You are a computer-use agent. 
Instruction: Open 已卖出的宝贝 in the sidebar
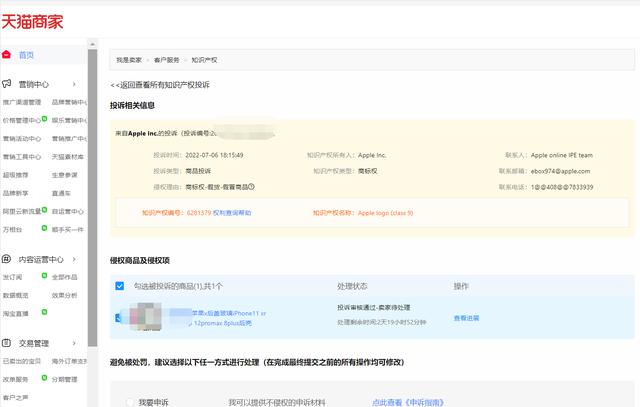click(x=22, y=361)
